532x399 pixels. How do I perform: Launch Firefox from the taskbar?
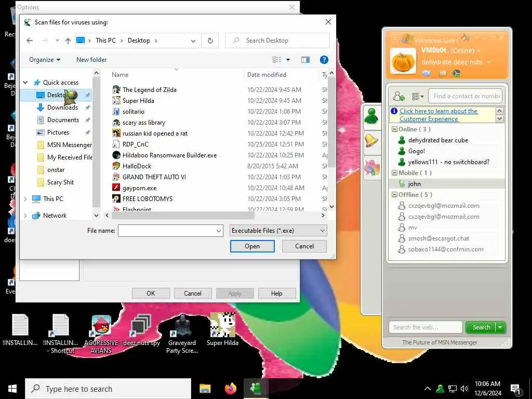tap(231, 389)
